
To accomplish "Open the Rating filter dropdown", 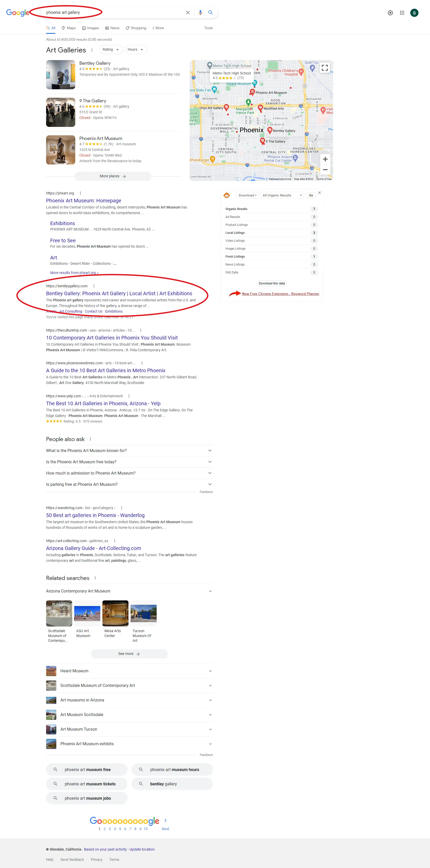I will 111,50.
